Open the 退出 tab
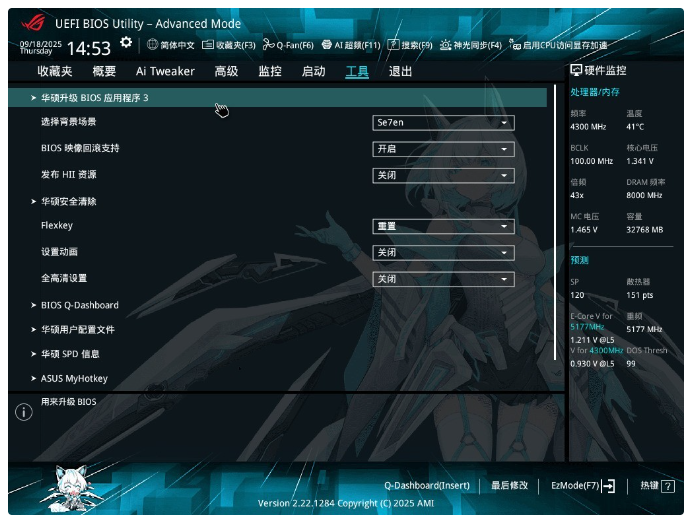This screenshot has width=693, height=523. (x=400, y=71)
